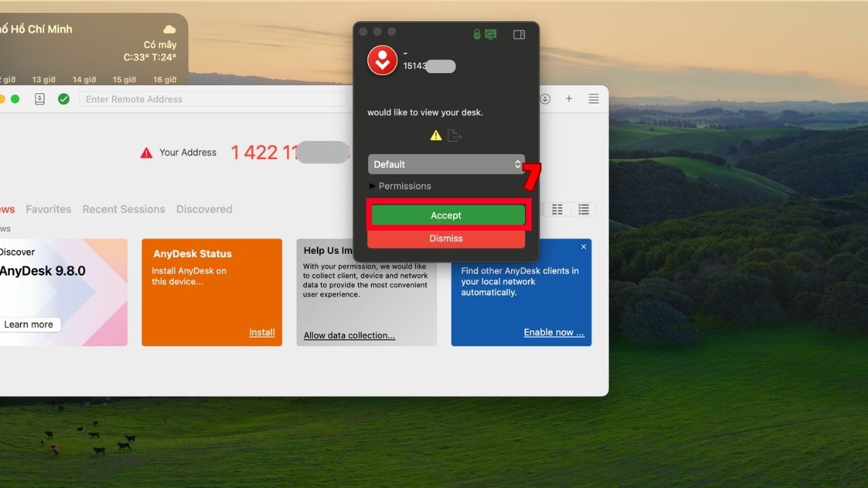
Task: Switch to the list view icon
Action: click(583, 210)
